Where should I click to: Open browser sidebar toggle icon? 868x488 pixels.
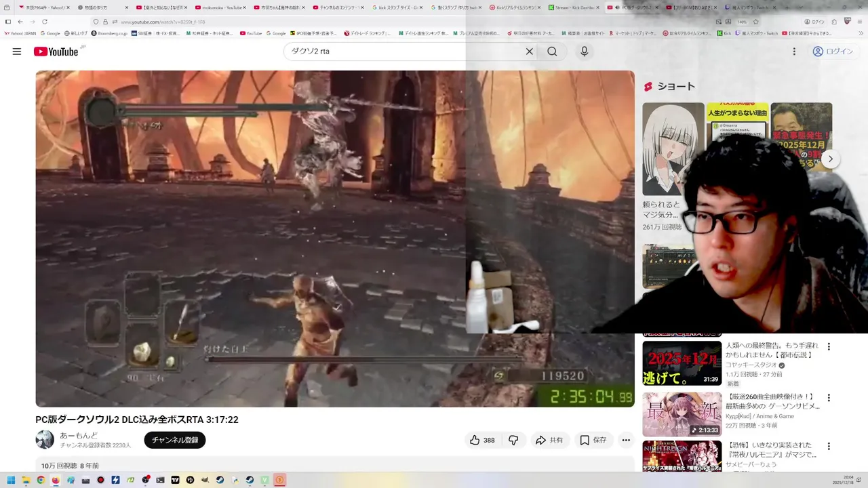7,22
